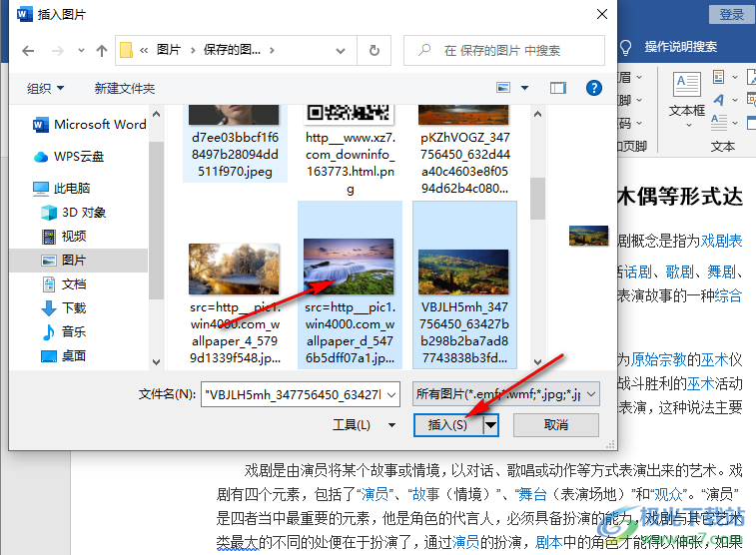Select the pKZhVOGZ_347756450 image file
The image size is (756, 555).
pyautogui.click(x=464, y=151)
